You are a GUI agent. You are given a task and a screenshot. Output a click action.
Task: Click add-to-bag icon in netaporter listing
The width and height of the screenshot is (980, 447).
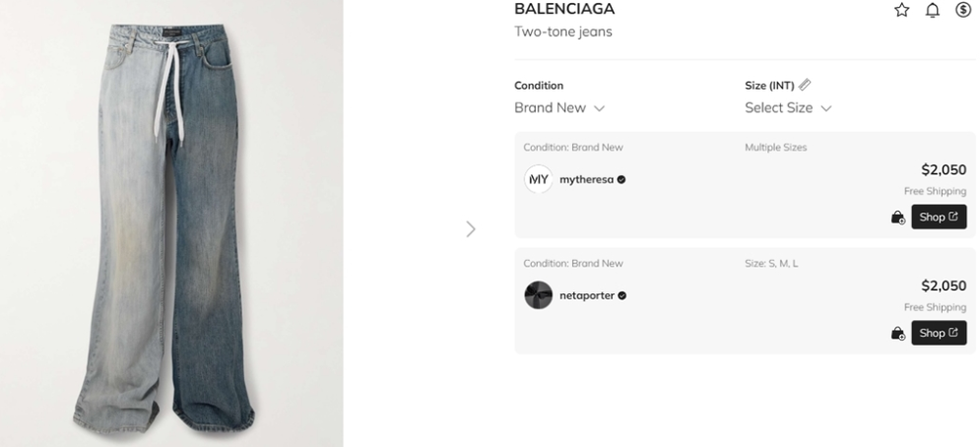coord(897,334)
